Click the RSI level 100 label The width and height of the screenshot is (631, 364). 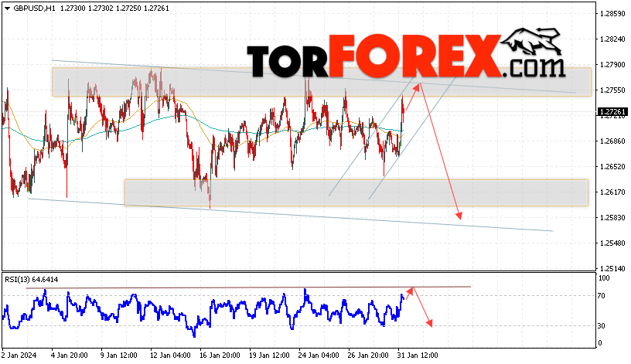click(x=604, y=278)
